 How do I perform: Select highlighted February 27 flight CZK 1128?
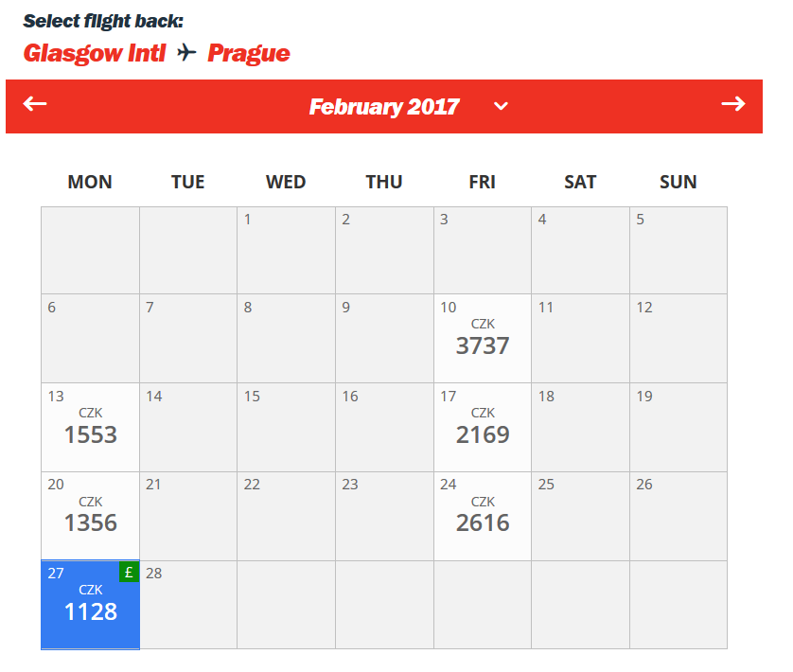click(91, 605)
